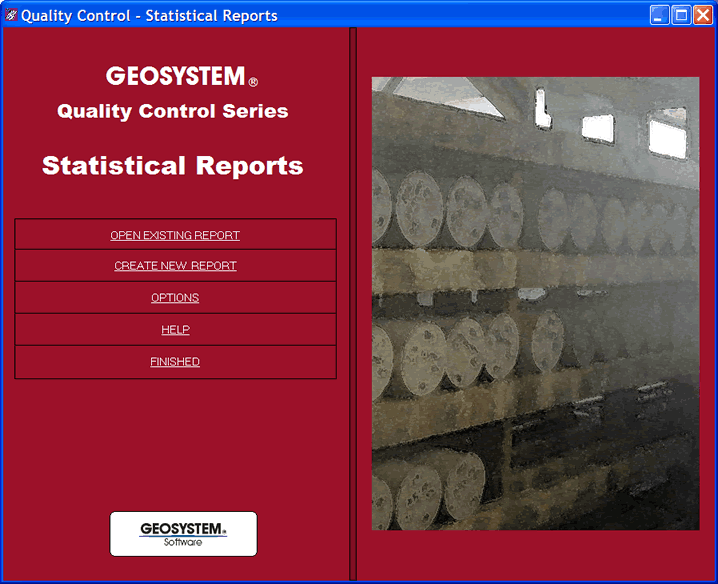The height and width of the screenshot is (584, 718).
Task: Maximize the Quality Control window
Action: (x=681, y=15)
